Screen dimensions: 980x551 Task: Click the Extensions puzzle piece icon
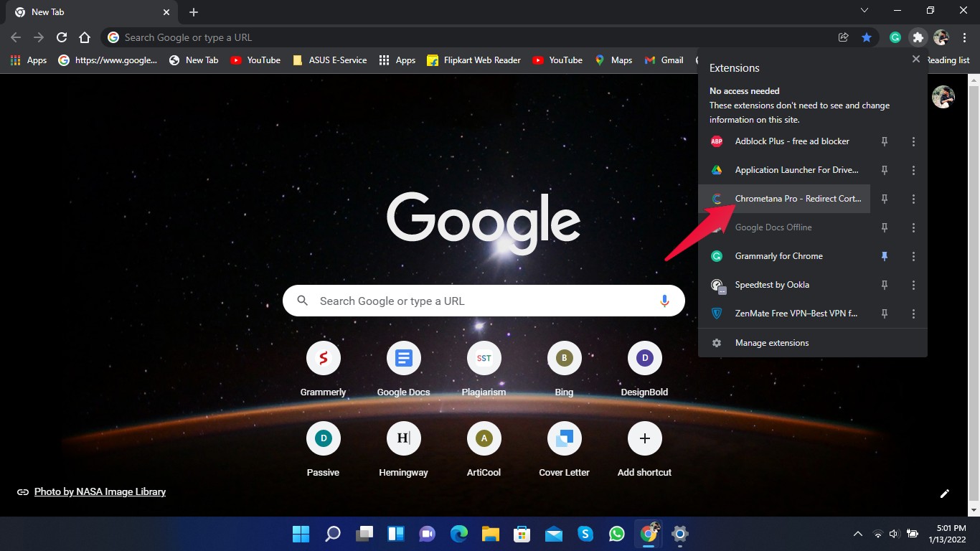(x=918, y=37)
